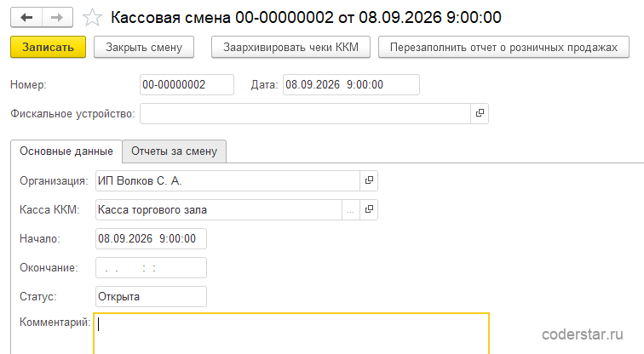Click into the Дата field
This screenshot has width=644, height=354.
(x=351, y=84)
